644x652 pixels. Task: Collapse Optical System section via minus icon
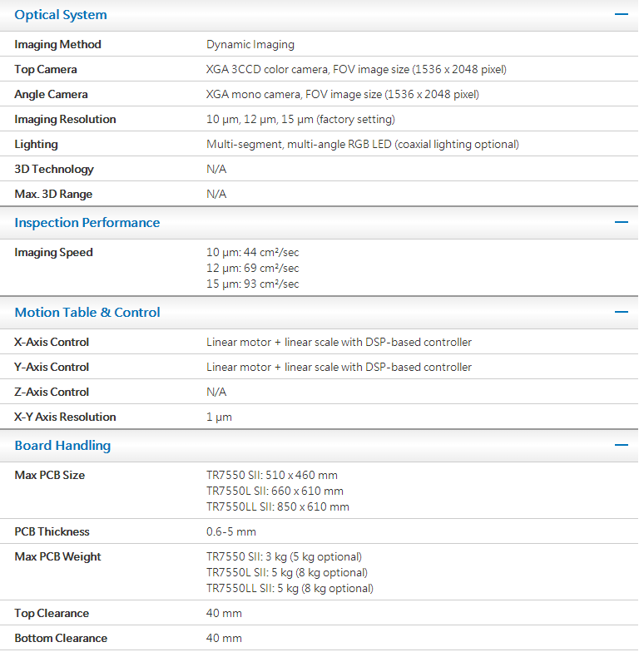pos(621,15)
